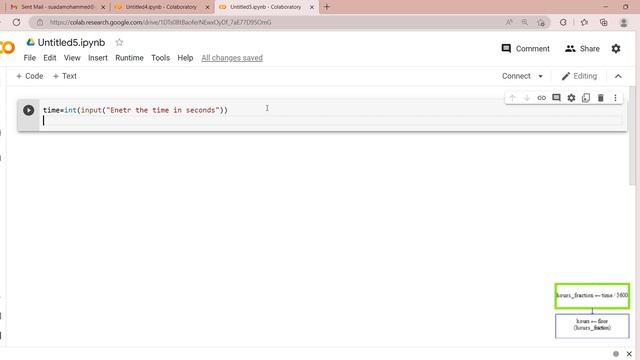Add a comment to the cell icon
Screen dimensions: 640x360
tap(556, 98)
